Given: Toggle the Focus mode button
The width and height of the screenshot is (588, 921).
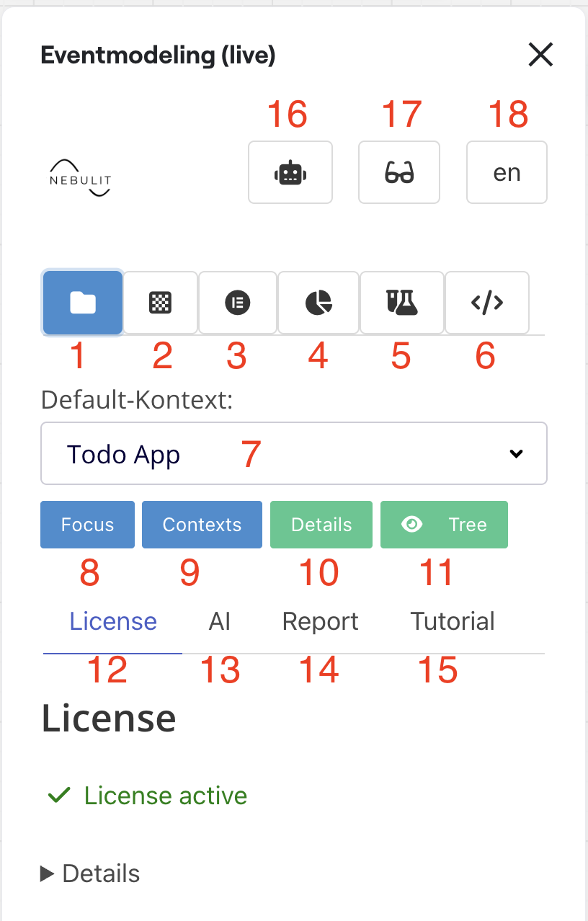Looking at the screenshot, I should click(x=86, y=525).
